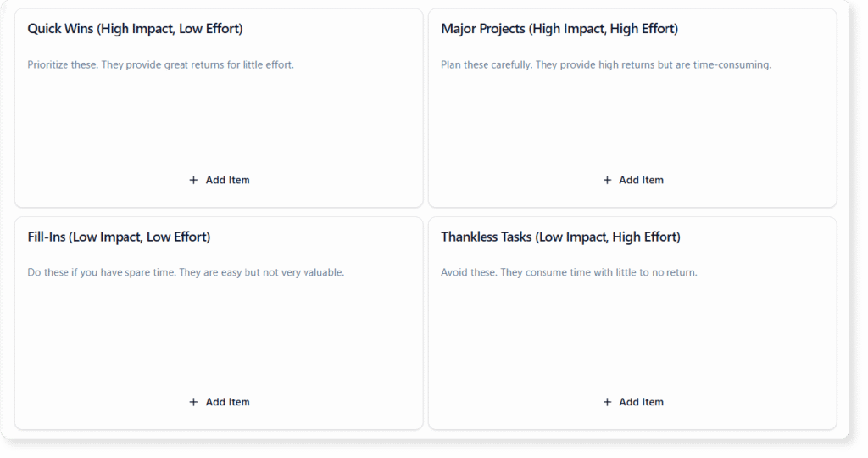Screen dimensions: 868x458
Task: Click empty area inside Thankless Tasks card
Action: click(x=632, y=335)
